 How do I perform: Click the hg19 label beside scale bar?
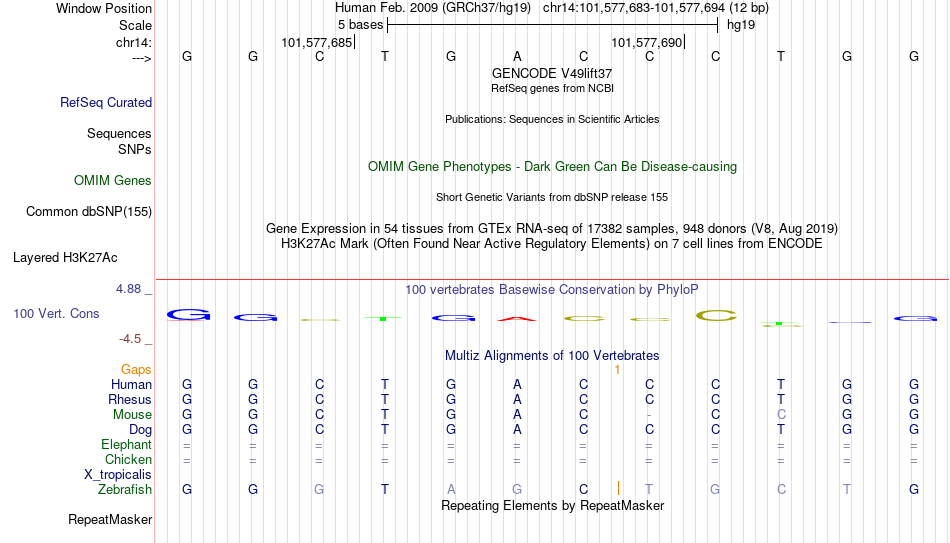pos(741,25)
